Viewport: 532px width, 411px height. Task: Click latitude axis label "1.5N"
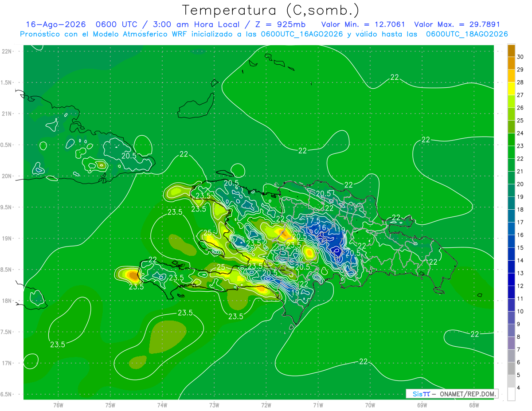click(7, 82)
